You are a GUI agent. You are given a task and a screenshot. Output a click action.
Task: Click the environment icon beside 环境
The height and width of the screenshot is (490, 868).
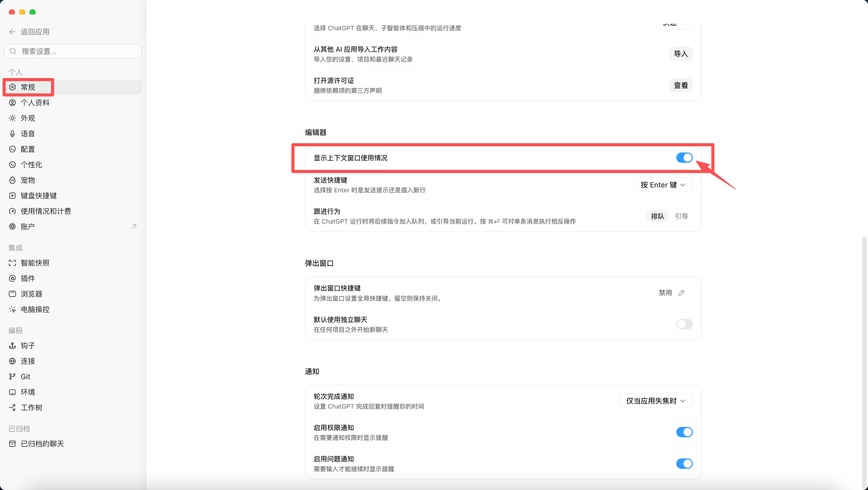(x=12, y=392)
